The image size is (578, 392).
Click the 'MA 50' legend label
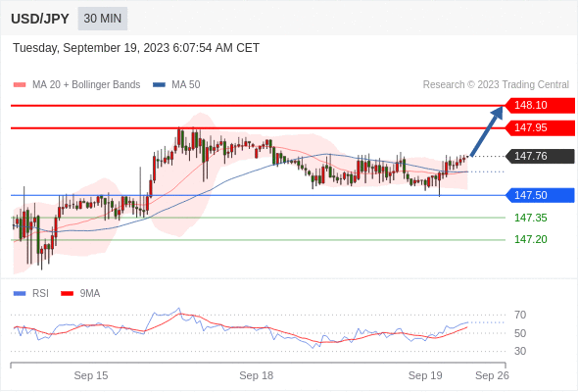click(x=186, y=85)
